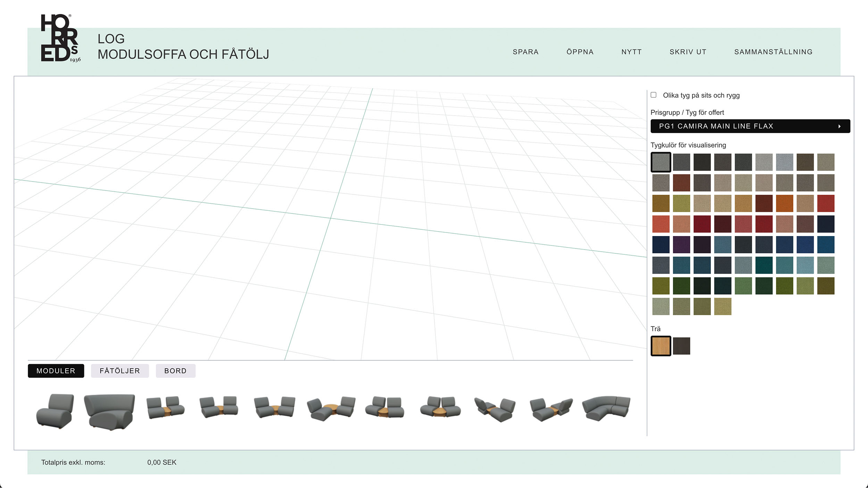Click the Horreds 1936 logo
Viewport: 868px width, 488px height.
coord(61,38)
